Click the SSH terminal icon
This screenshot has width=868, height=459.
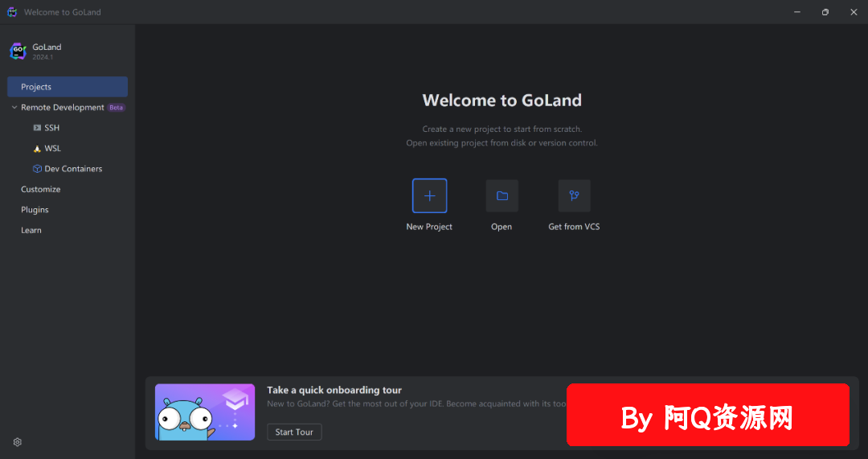click(37, 128)
